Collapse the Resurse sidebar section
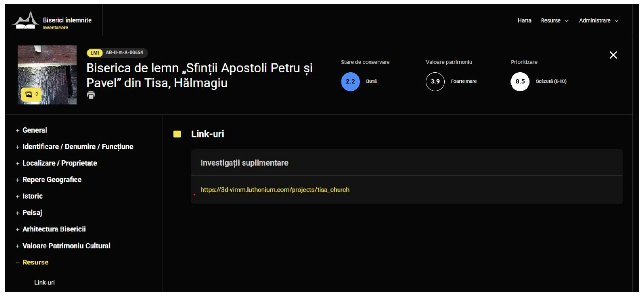Viewport: 644px width, 297px height. pos(35,262)
